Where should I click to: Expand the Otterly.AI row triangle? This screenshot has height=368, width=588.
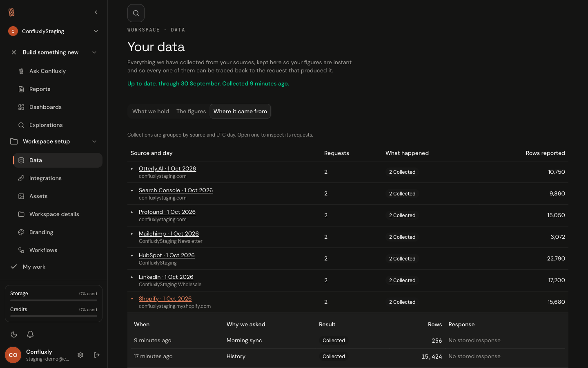coord(132,169)
